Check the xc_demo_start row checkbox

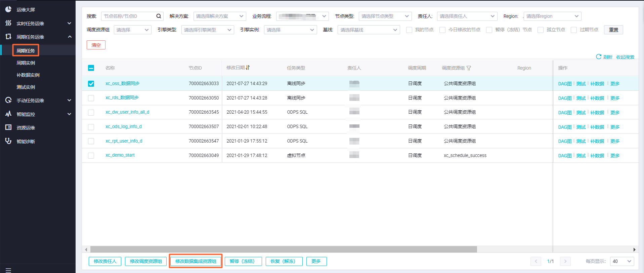tap(91, 156)
